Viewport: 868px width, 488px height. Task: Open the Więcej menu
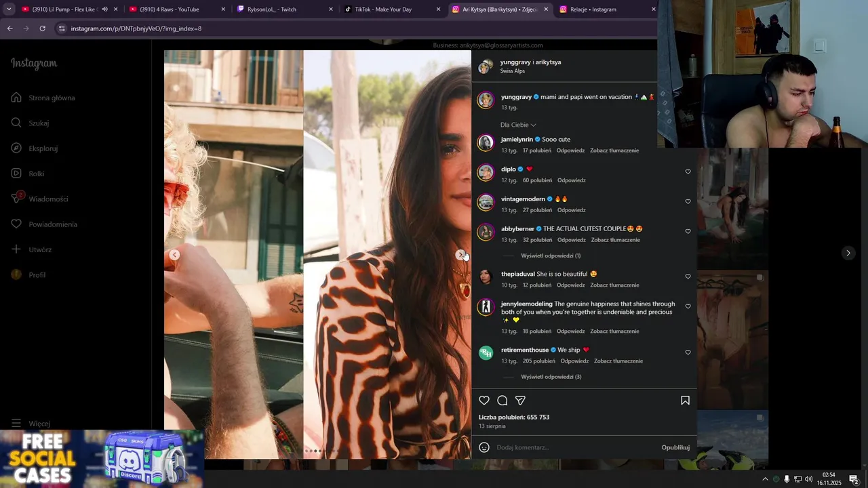click(x=31, y=423)
